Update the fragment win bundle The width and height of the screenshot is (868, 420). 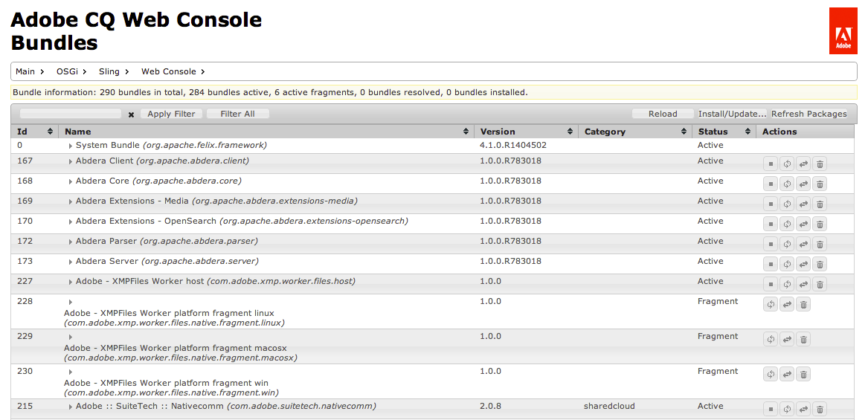[787, 374]
